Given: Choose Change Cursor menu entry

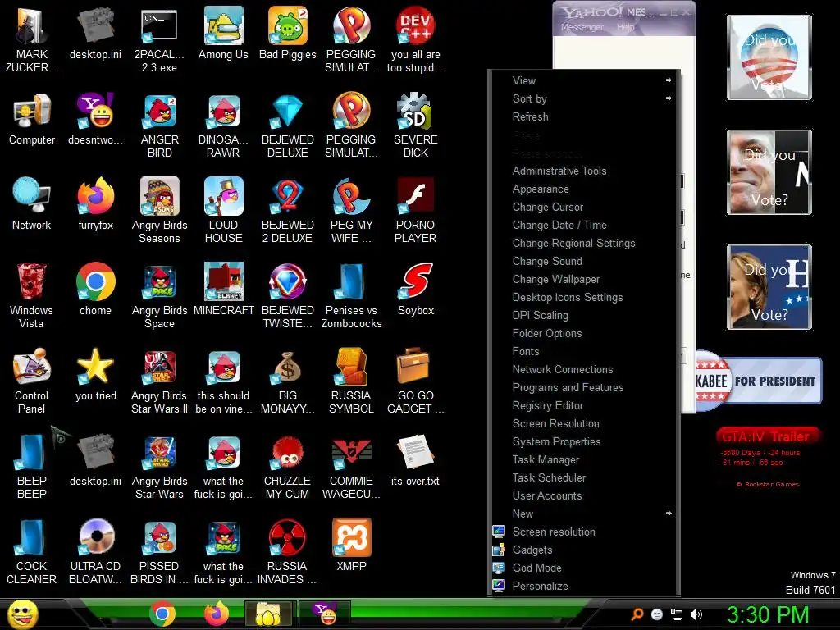Looking at the screenshot, I should coord(584,207).
